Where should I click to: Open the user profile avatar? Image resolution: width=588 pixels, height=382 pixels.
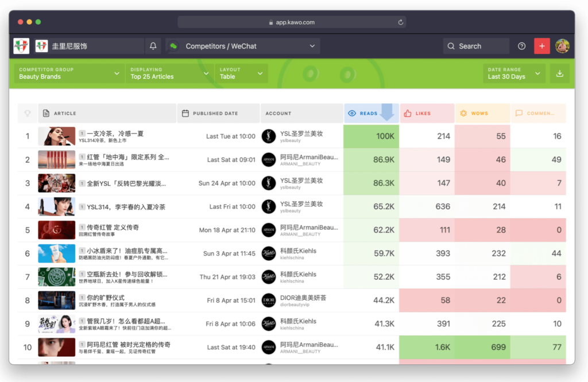(562, 46)
